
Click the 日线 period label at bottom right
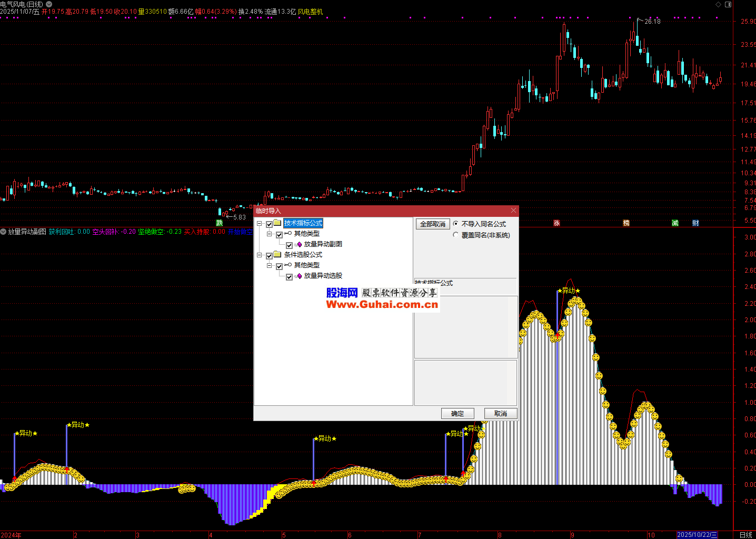coord(745,535)
